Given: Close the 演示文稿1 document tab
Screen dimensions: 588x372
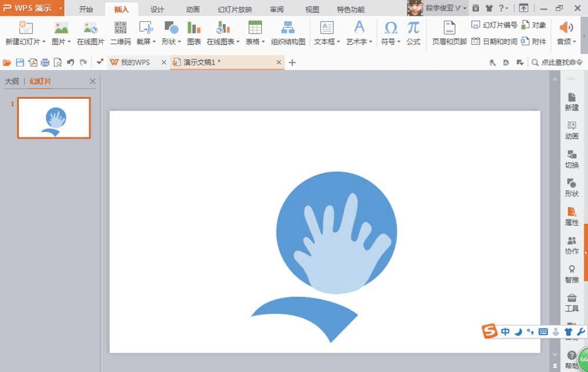Looking at the screenshot, I should pos(279,62).
